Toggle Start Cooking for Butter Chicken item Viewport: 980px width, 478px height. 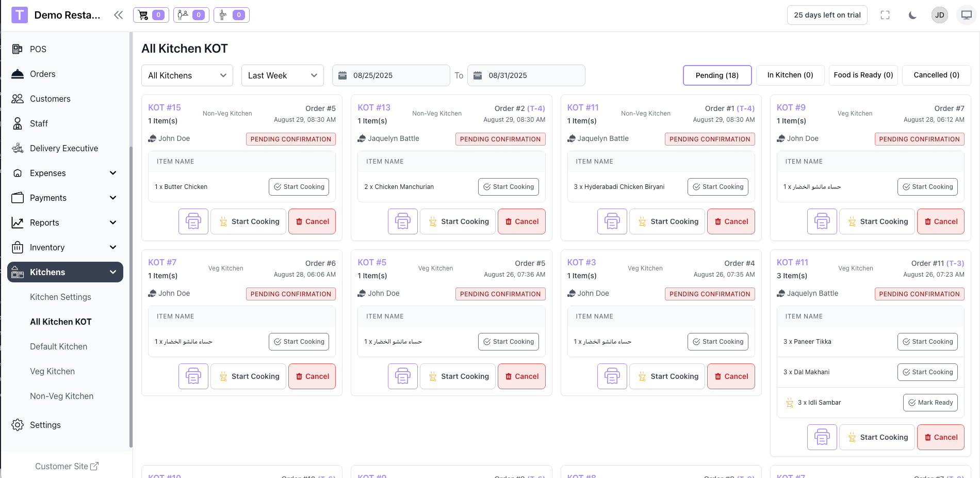[299, 187]
